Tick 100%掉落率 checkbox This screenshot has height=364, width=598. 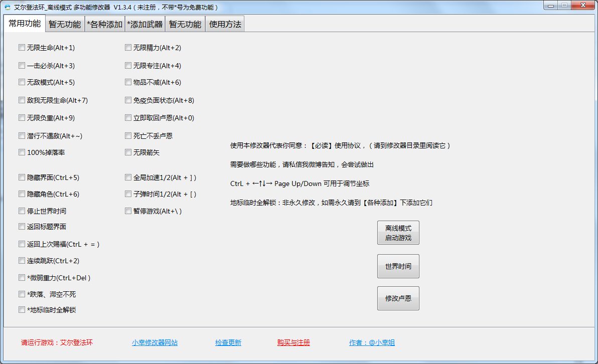click(x=22, y=152)
